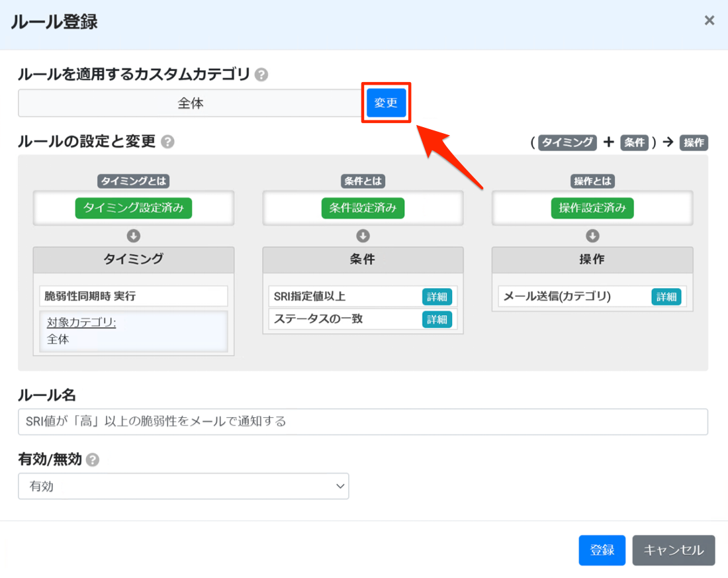Open help icon beside ルールの設定と変更
The image size is (728, 578).
point(167,142)
